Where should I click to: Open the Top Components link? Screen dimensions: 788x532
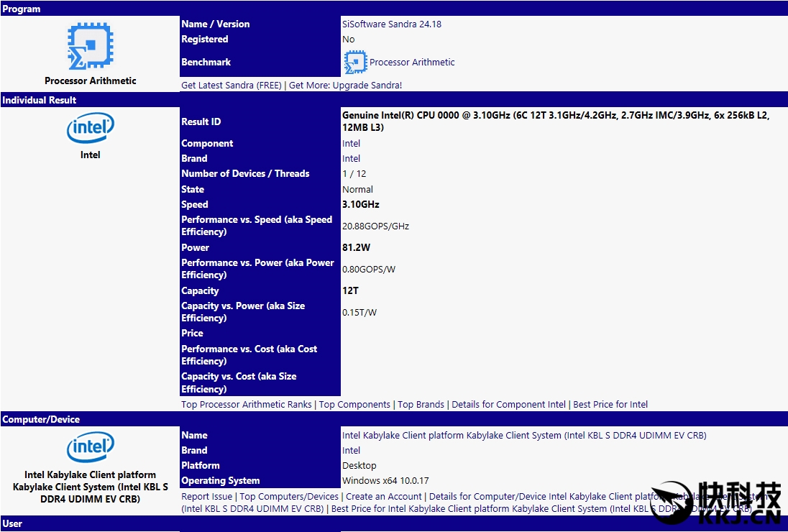coord(354,405)
